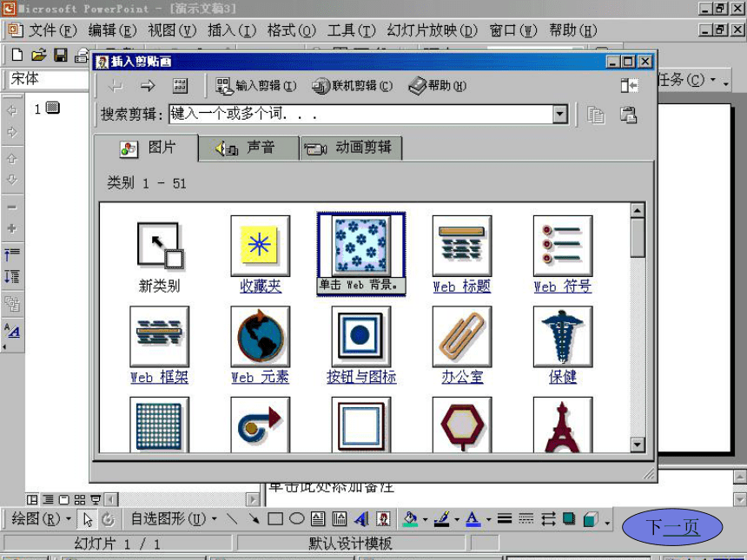Start Slide Show view button
This screenshot has height=560, width=747.
[96, 499]
